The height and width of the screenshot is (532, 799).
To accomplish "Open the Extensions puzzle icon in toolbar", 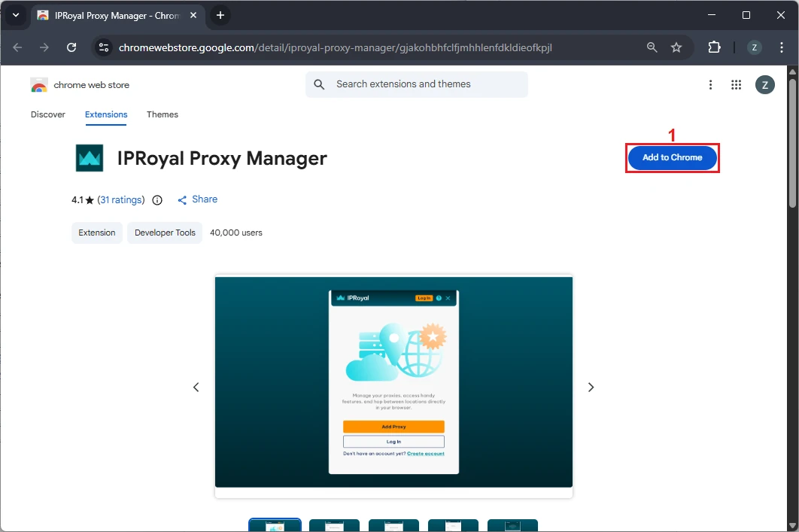I will [714, 47].
